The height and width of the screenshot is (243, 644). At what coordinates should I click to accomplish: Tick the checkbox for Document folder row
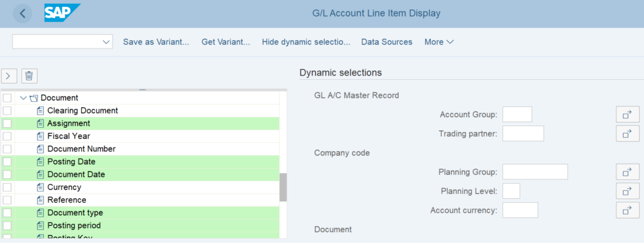[7, 98]
